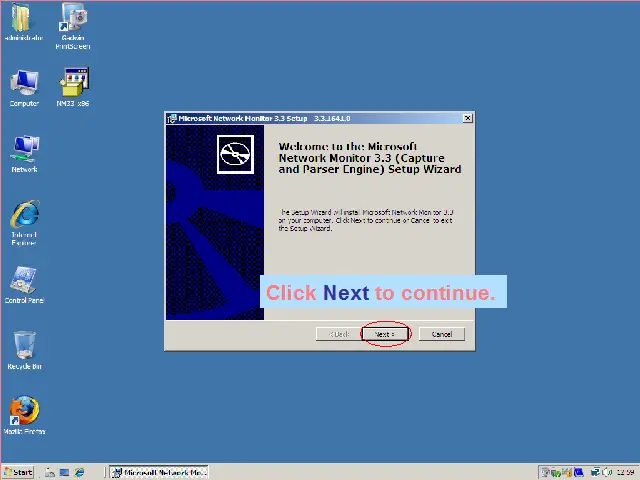
Task: Select the Gadwin PrintScreen desktop shortcut
Action: click(73, 27)
